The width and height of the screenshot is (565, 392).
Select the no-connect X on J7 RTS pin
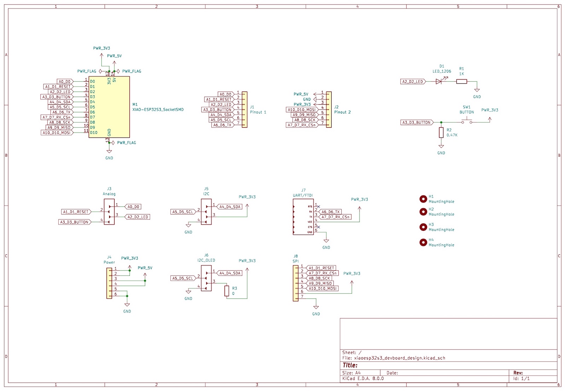(x=319, y=206)
